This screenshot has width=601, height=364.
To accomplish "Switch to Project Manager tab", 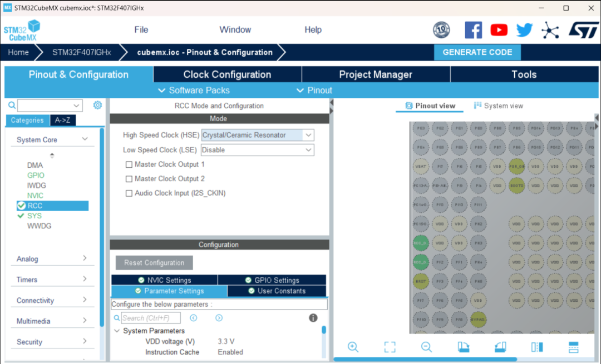I will (376, 74).
